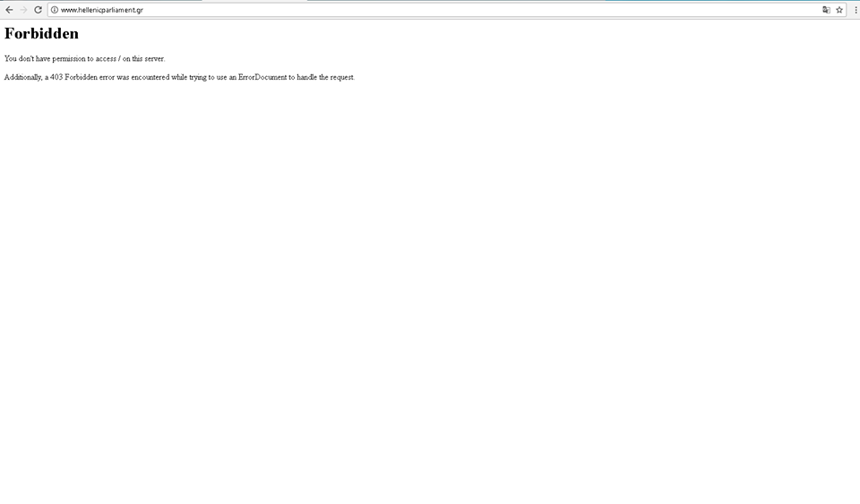Click the Forbidden heading
This screenshot has width=860, height=504.
(x=41, y=34)
